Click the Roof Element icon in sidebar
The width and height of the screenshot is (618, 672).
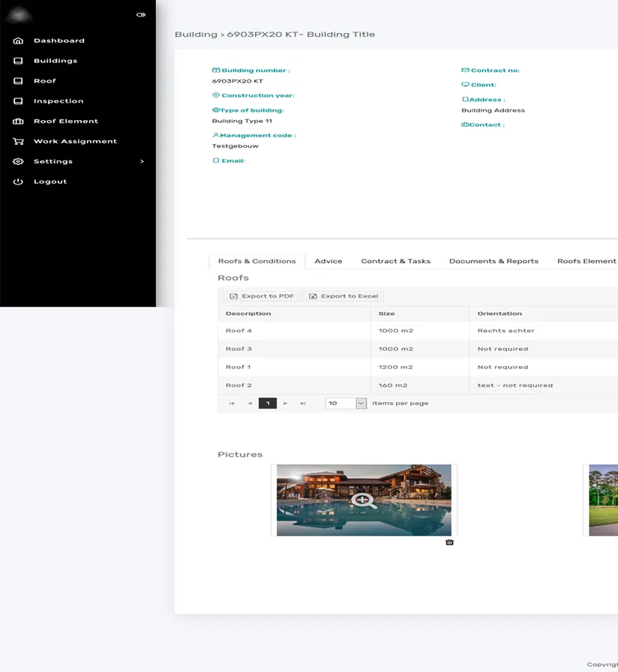click(x=18, y=121)
